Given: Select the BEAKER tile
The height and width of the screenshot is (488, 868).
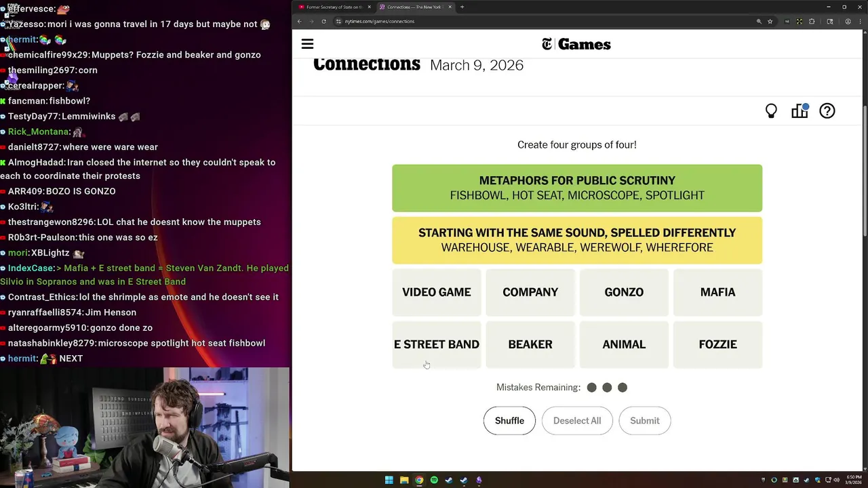Looking at the screenshot, I should tap(530, 344).
